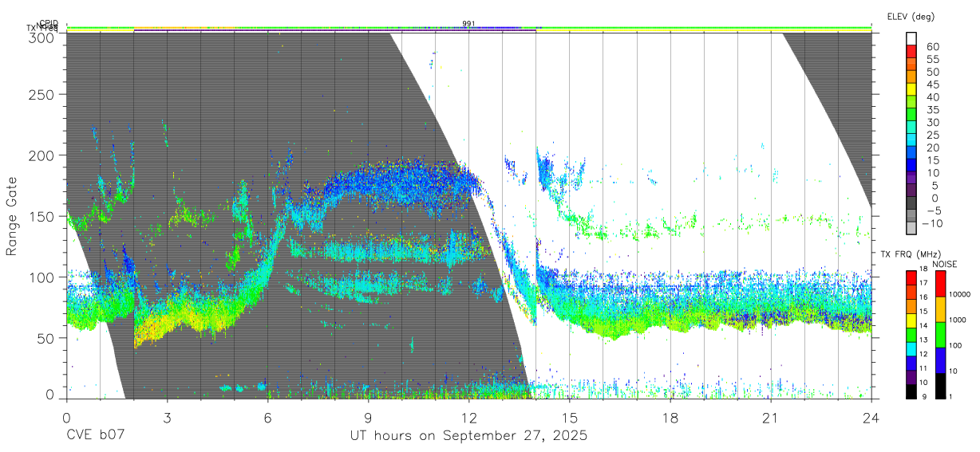Select the yellow-green 40-degree ELEV swatch
The width and height of the screenshot is (980, 452).
point(911,101)
